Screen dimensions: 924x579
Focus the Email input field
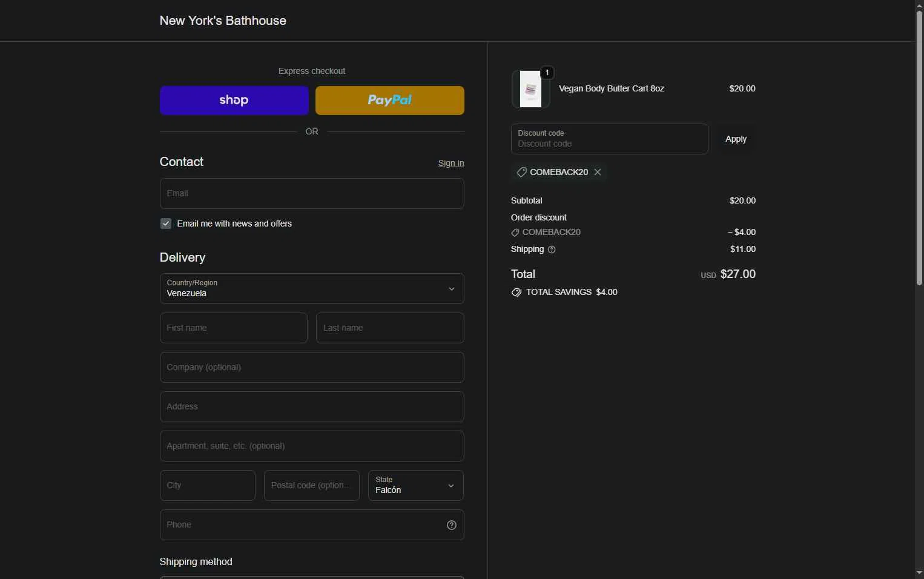pos(312,194)
